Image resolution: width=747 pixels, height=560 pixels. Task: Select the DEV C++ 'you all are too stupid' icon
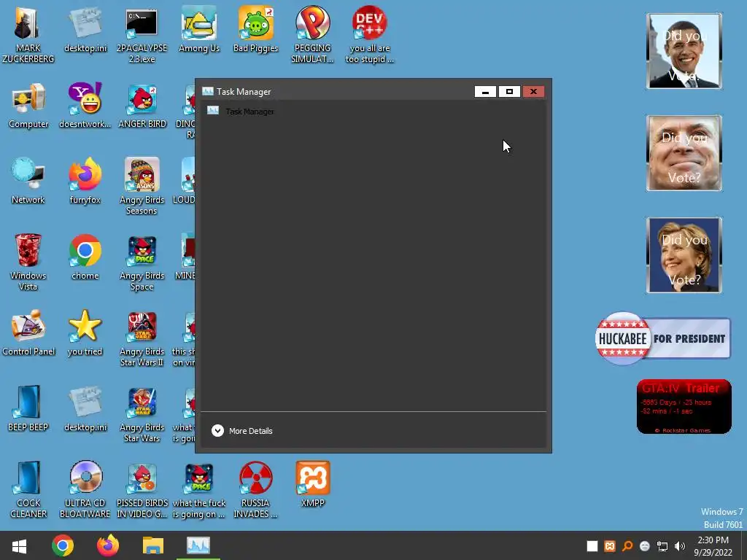tap(370, 34)
